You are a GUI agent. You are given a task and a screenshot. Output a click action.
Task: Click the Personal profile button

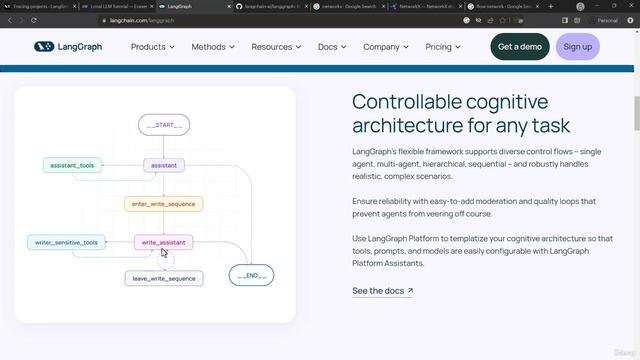coord(607,20)
